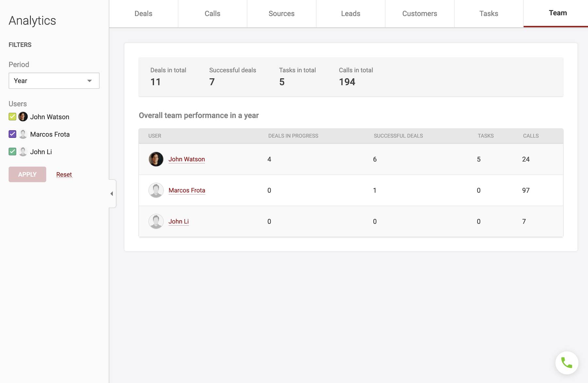Open the Marcos Frota link in the table
The height and width of the screenshot is (383, 588).
187,190
